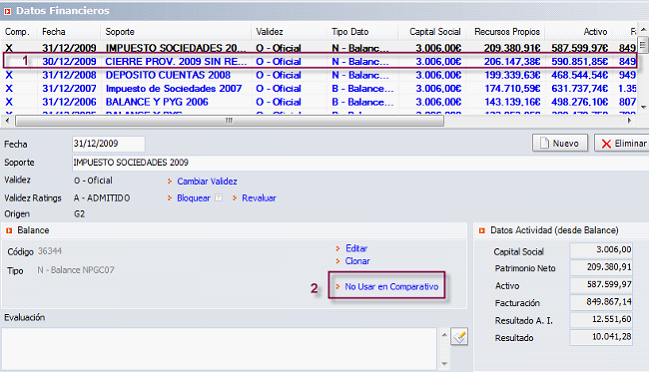Click the Resultado value 10.041,28
The height and width of the screenshot is (373, 650).
(601, 337)
